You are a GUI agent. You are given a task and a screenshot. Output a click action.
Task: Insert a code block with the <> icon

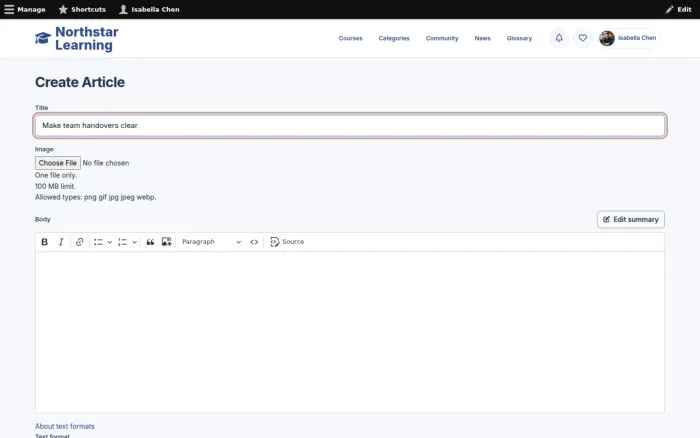click(x=254, y=242)
